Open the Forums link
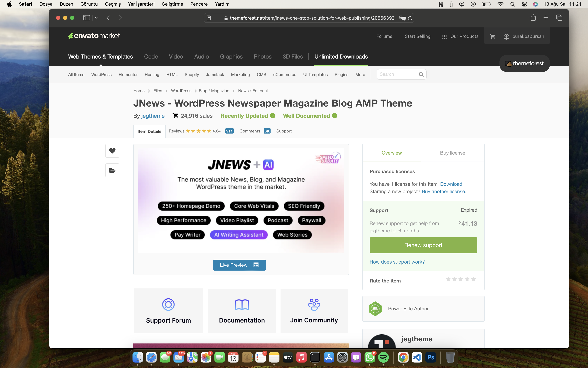 click(x=384, y=36)
